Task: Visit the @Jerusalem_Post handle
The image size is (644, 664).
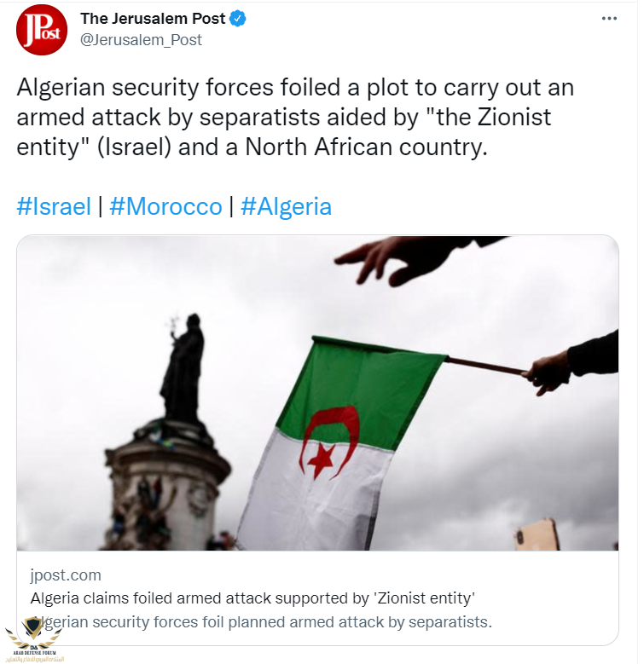Action: [141, 39]
